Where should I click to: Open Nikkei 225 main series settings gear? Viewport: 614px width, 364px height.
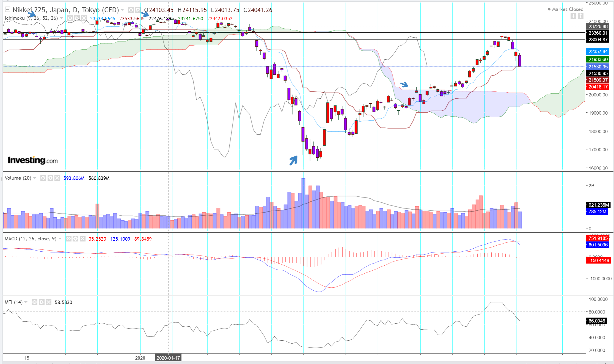tap(137, 10)
